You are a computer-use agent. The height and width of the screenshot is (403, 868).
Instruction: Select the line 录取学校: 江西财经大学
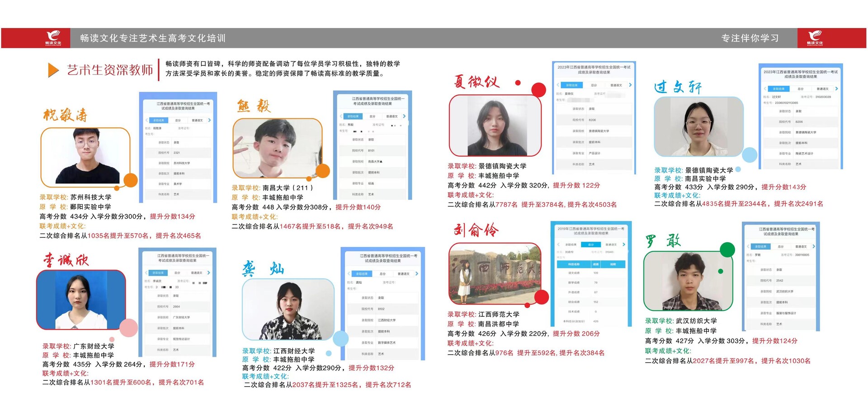pos(278,351)
